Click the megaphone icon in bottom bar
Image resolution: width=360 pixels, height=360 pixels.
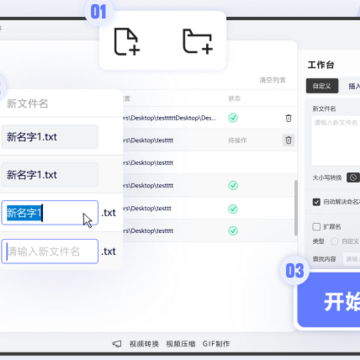click(117, 344)
